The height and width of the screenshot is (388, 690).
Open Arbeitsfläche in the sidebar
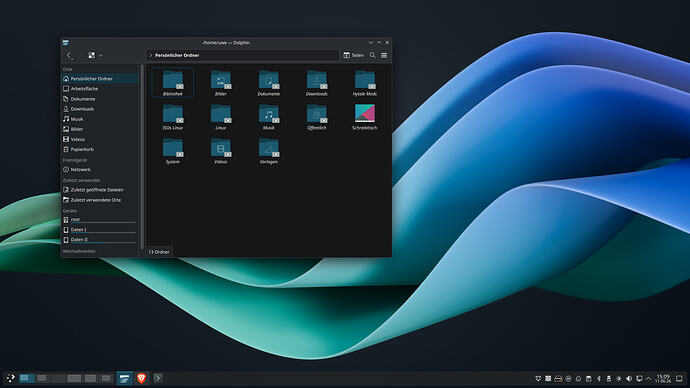point(100,89)
